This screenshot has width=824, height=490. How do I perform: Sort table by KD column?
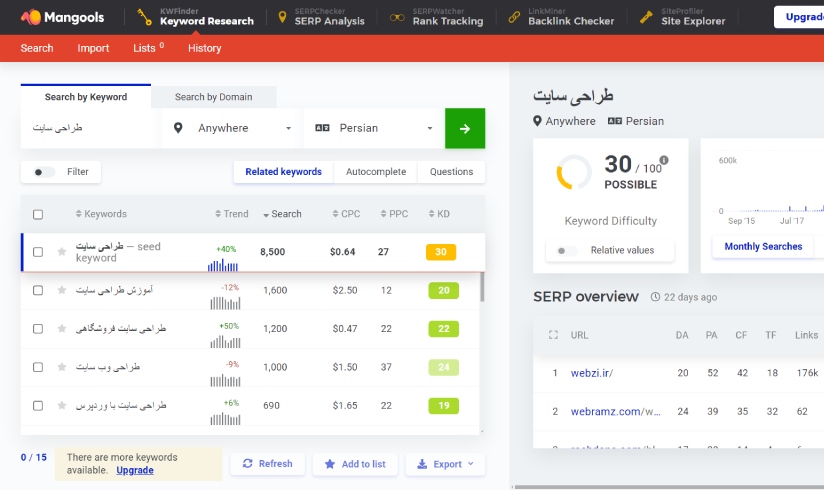point(439,214)
